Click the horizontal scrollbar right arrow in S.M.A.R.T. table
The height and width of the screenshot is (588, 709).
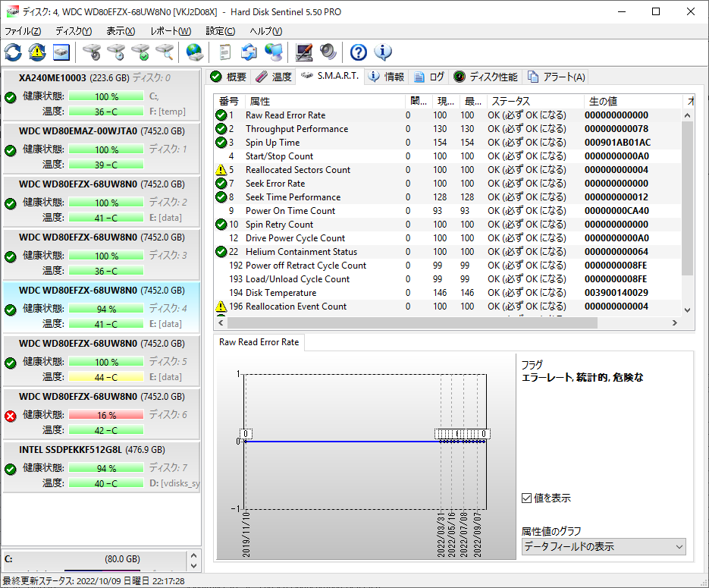675,323
